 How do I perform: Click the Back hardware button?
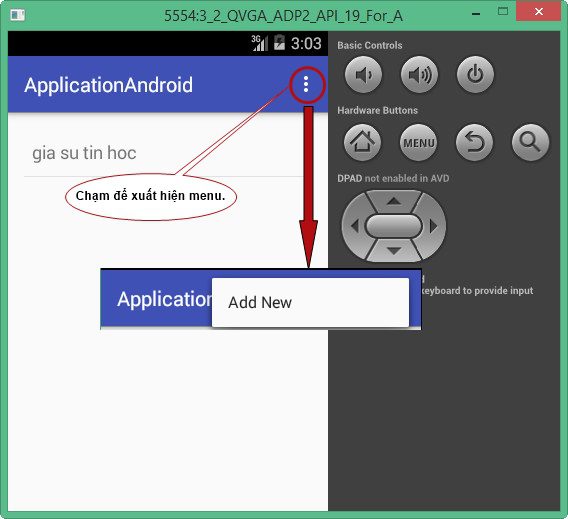coord(475,142)
